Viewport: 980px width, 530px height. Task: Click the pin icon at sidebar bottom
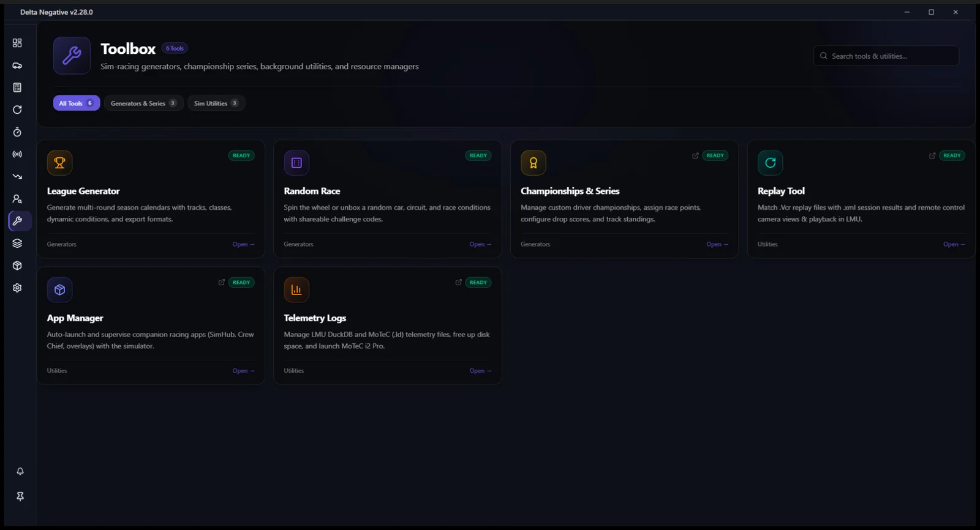20,496
